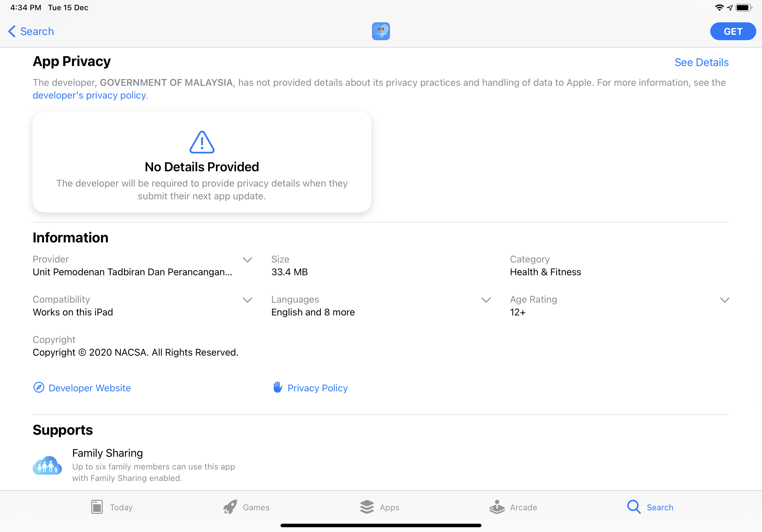The width and height of the screenshot is (762, 532).
Task: Click the Developer Website compass icon
Action: [x=39, y=388]
